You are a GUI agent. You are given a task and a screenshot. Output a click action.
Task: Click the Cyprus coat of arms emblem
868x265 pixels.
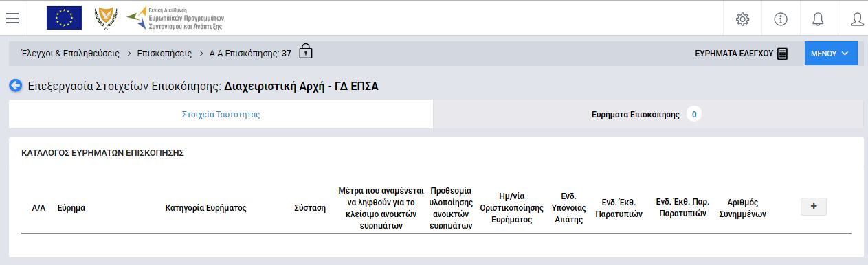(105, 18)
